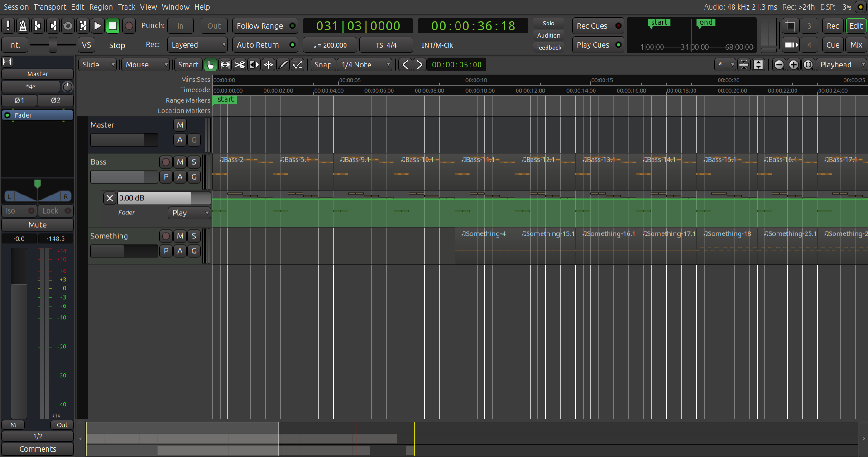Switch to the Mix window
The height and width of the screenshot is (457, 868).
(x=855, y=45)
